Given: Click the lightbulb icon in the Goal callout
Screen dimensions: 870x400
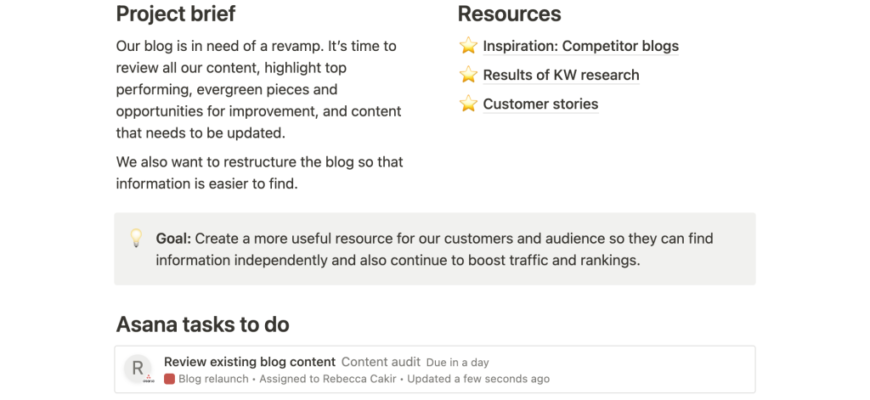Looking at the screenshot, I should [136, 238].
